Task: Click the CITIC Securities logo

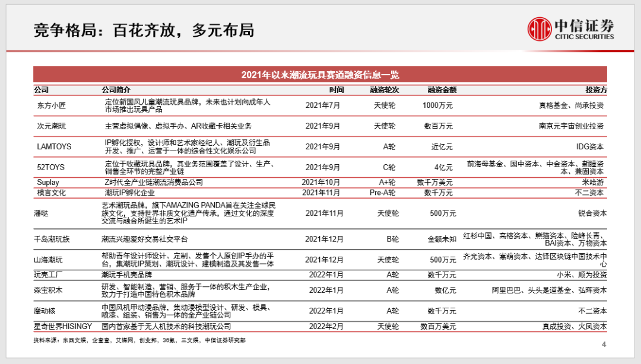Action: [571, 28]
